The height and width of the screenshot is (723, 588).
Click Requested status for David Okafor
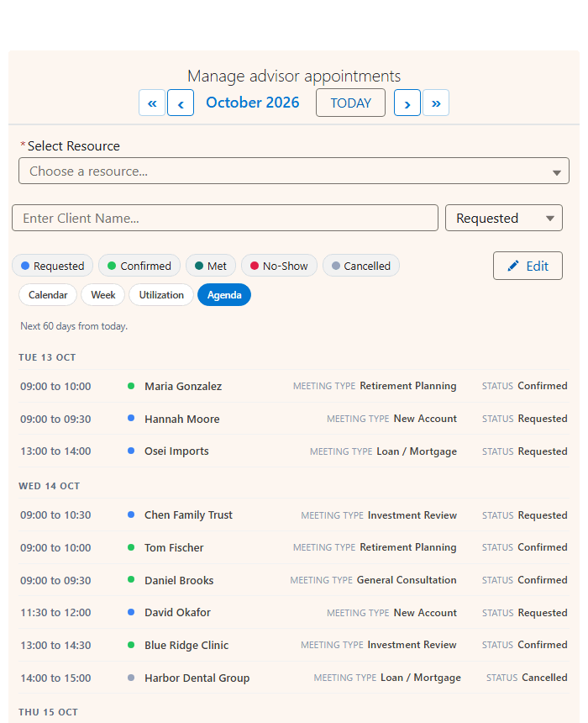click(x=543, y=612)
